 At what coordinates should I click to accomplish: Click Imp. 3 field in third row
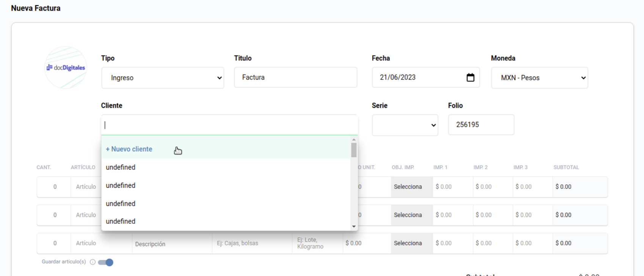533,243
